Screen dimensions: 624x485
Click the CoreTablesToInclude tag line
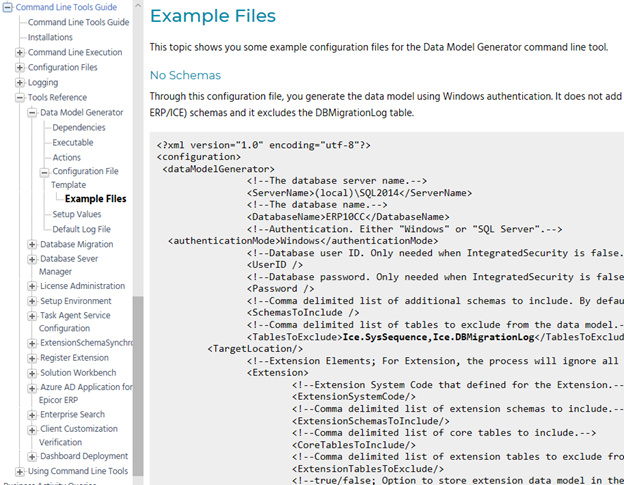tap(353, 445)
